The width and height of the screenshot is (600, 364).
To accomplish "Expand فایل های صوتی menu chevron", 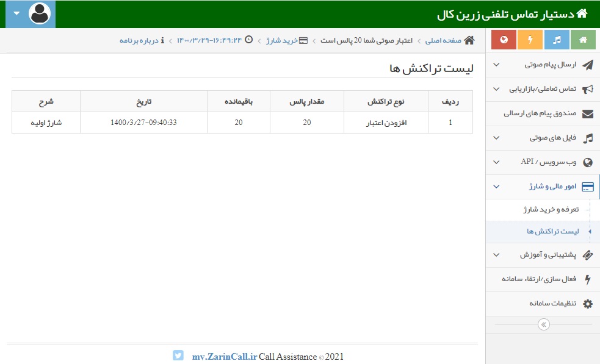I will [x=496, y=138].
